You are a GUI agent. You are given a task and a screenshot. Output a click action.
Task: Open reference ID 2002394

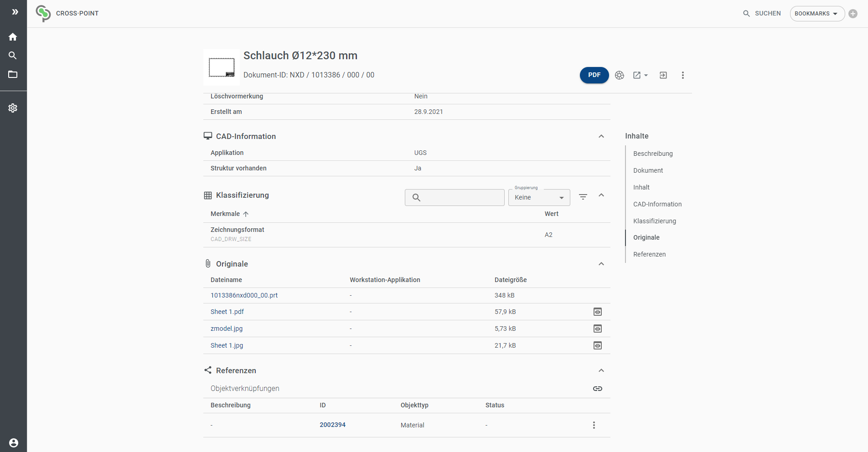coord(332,425)
